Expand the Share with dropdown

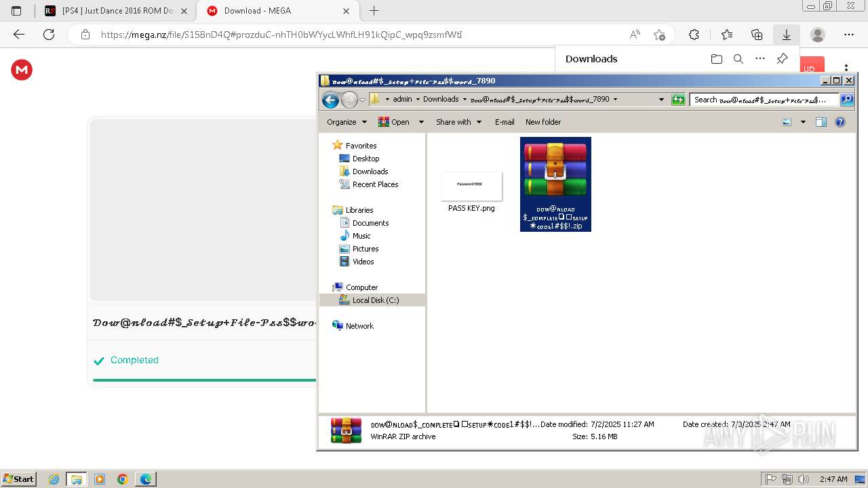(x=459, y=122)
